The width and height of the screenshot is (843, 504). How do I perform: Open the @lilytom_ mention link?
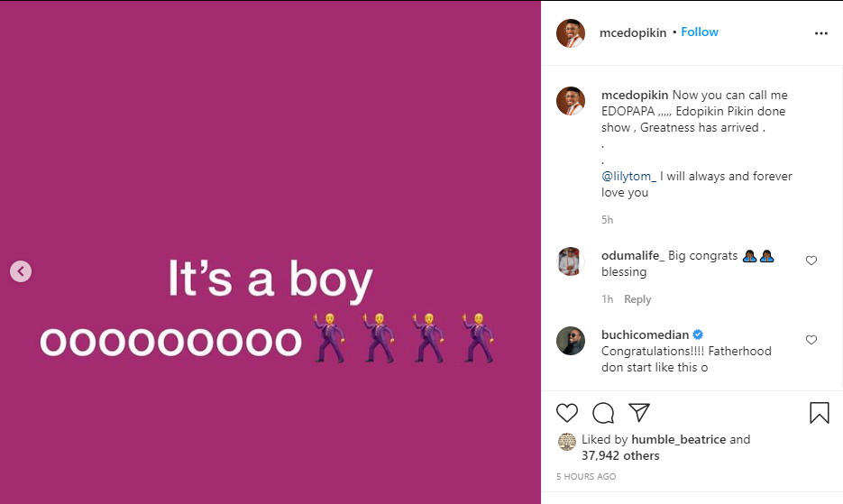629,176
